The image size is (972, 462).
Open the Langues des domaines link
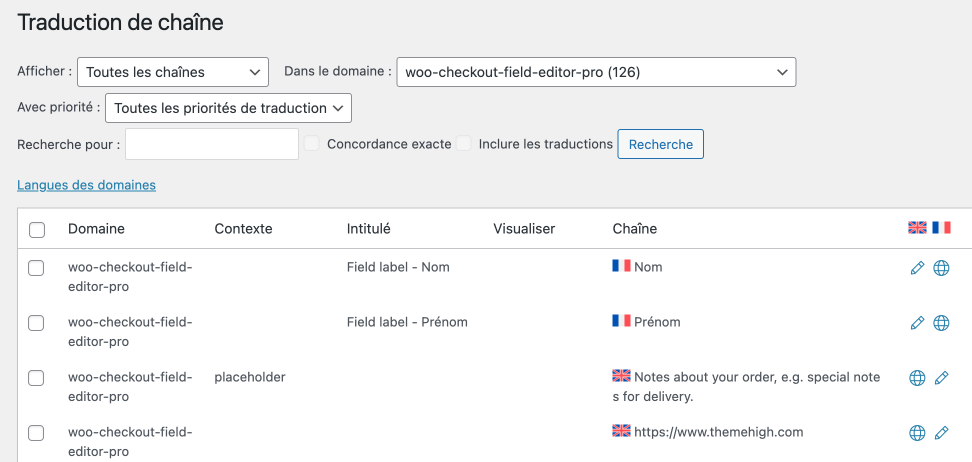87,185
